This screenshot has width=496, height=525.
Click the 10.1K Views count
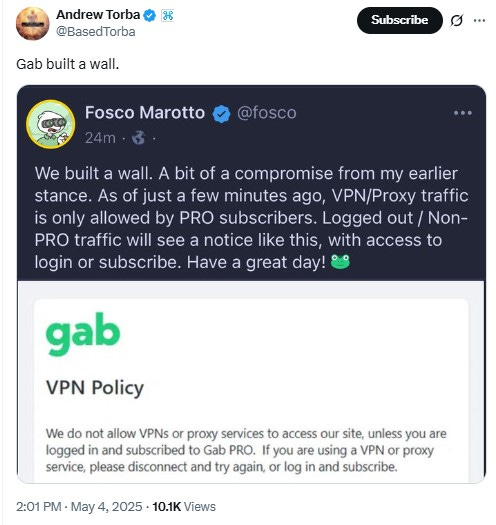pyautogui.click(x=184, y=507)
